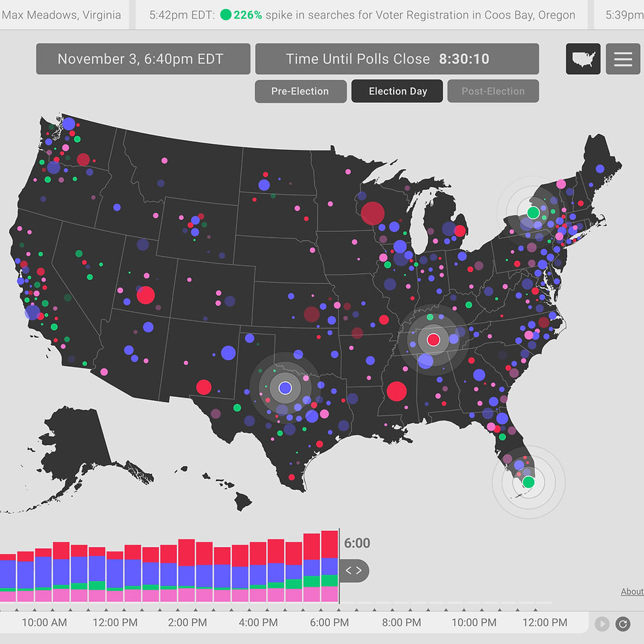Click the 6:00 time label by scrubber
The image size is (644, 644).
(x=357, y=543)
